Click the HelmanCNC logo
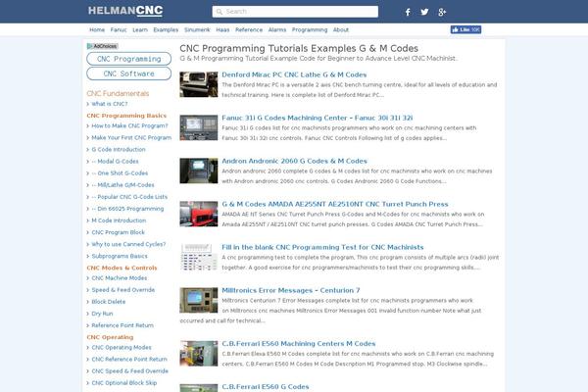588x392 pixels. 125,11
